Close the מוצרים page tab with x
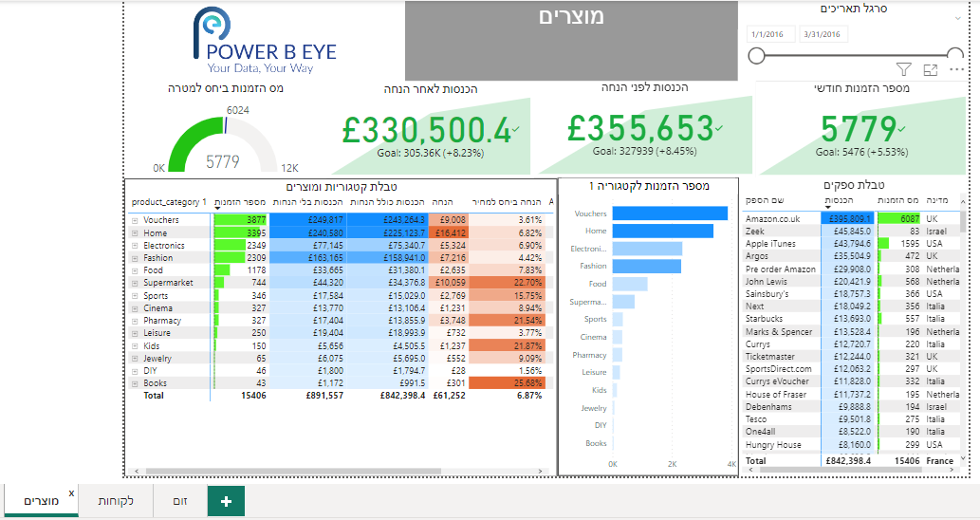The height and width of the screenshot is (520, 980). (x=71, y=493)
